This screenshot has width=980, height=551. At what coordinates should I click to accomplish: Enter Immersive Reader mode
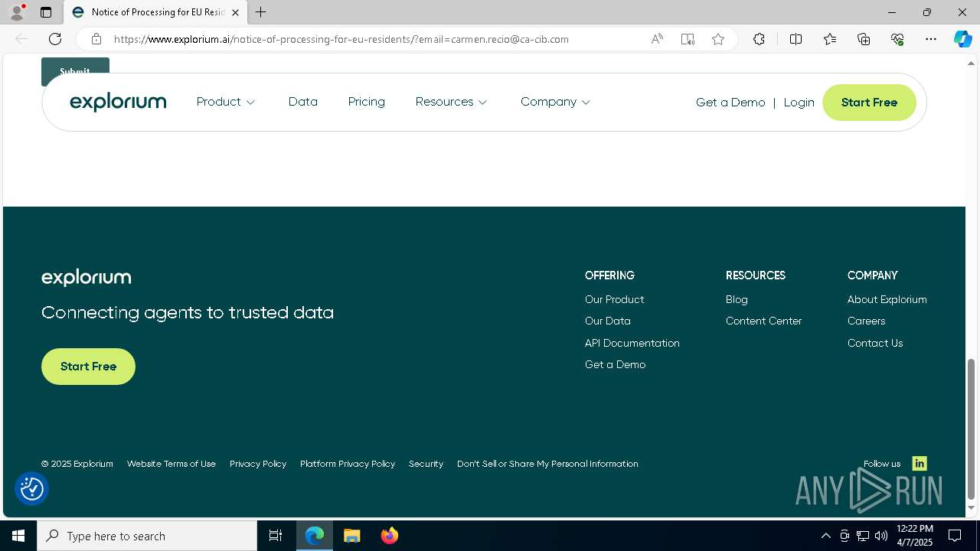tap(688, 39)
